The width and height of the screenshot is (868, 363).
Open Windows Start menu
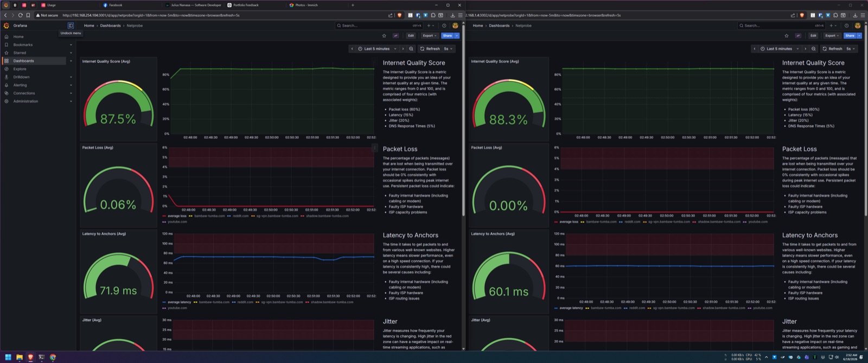(x=8, y=357)
